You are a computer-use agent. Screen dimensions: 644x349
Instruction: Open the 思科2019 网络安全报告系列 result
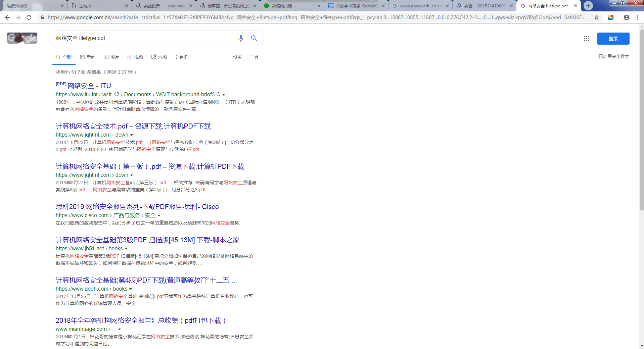coord(137,207)
